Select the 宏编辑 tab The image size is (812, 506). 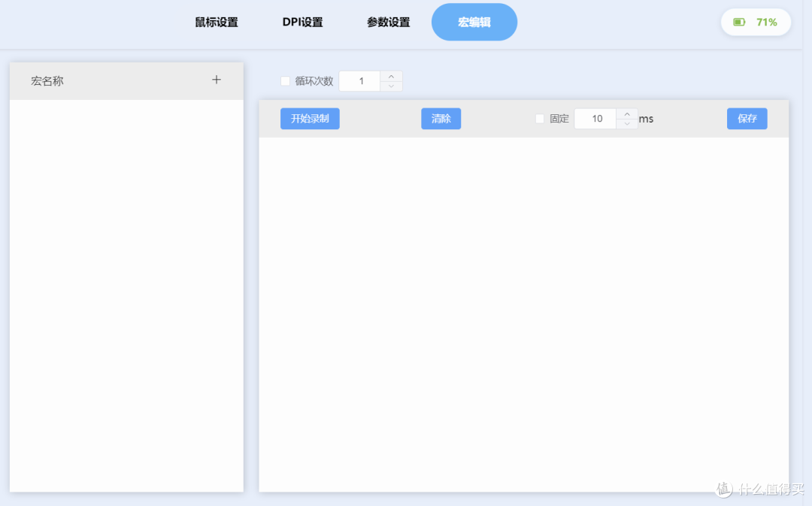(474, 23)
